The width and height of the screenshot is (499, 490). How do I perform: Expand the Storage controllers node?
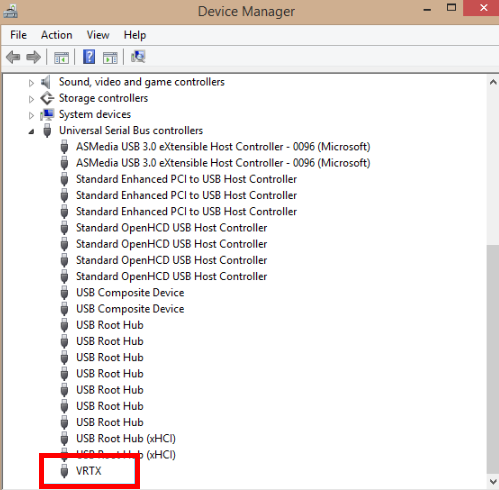(31, 99)
